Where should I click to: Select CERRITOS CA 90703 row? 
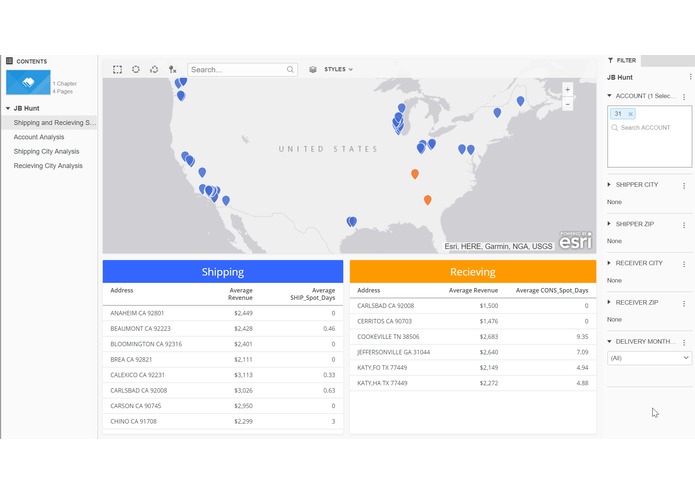pyautogui.click(x=472, y=321)
